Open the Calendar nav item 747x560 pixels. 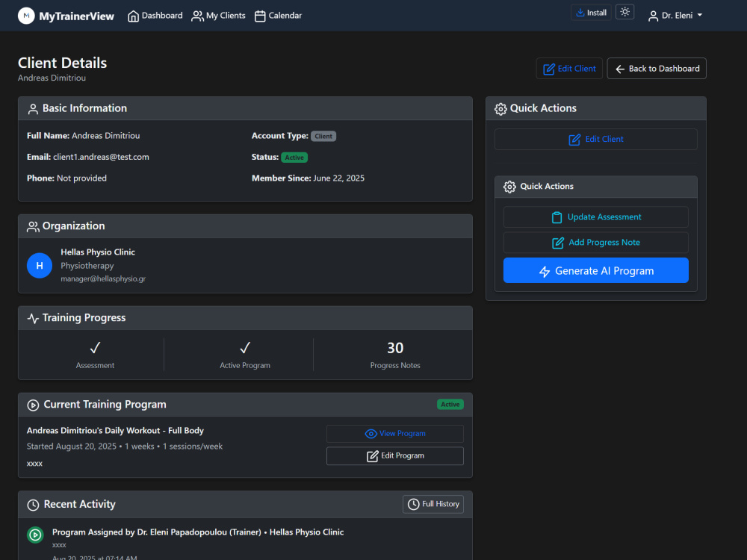278,16
